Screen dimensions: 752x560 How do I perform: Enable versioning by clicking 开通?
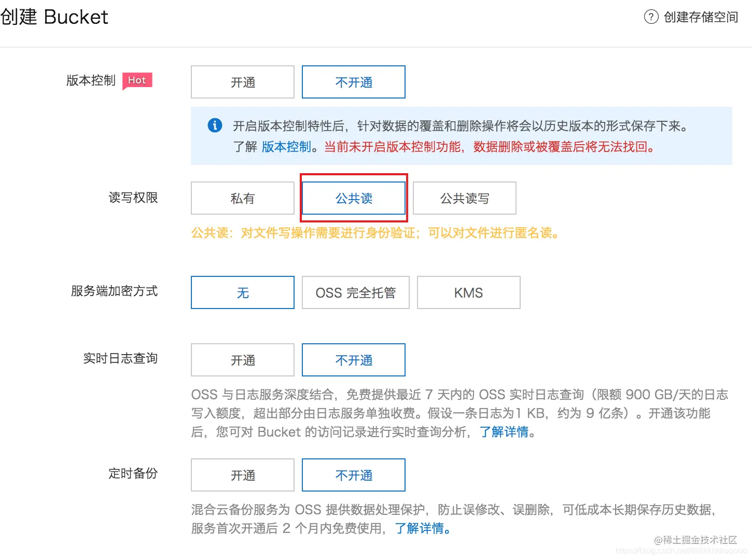[242, 82]
